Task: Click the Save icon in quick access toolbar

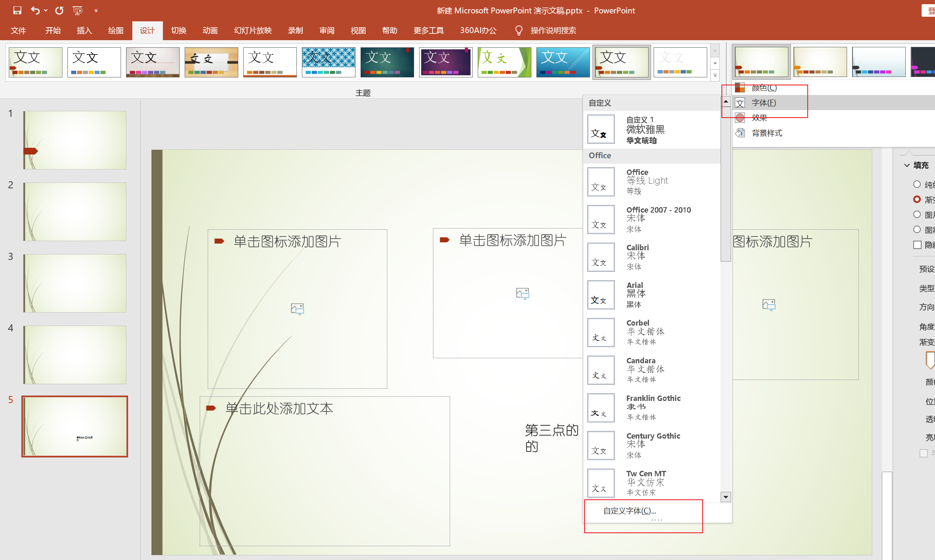Action: 17,10
